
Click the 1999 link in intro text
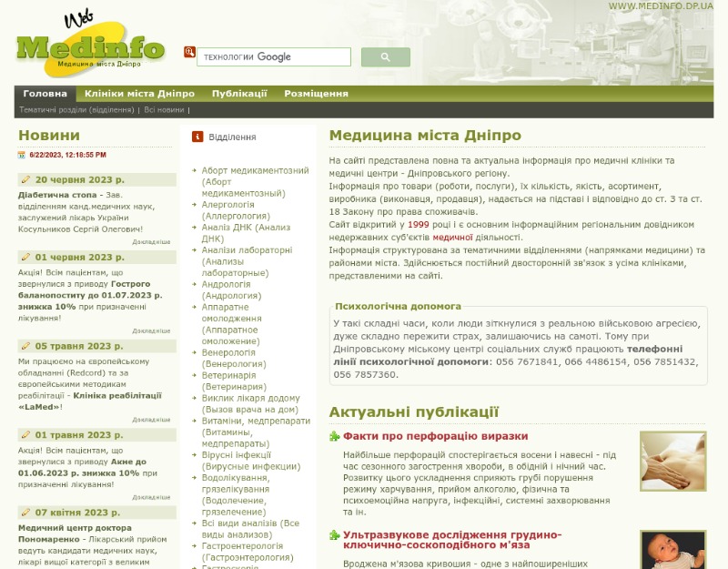419,224
